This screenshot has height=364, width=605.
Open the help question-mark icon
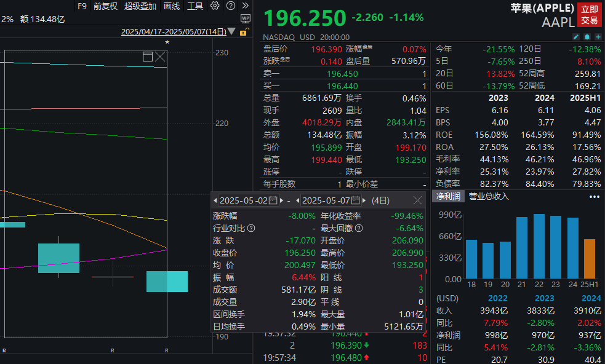point(231,6)
